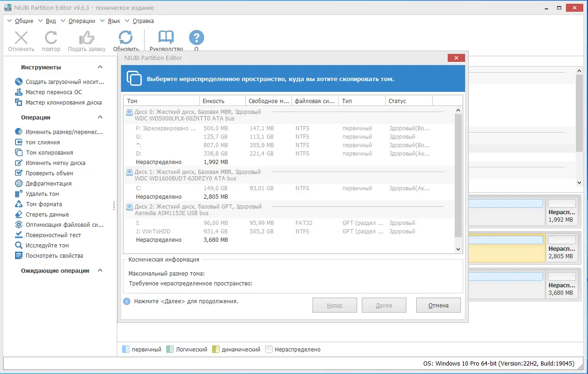Run Поверхностный тест

[x=48, y=235]
